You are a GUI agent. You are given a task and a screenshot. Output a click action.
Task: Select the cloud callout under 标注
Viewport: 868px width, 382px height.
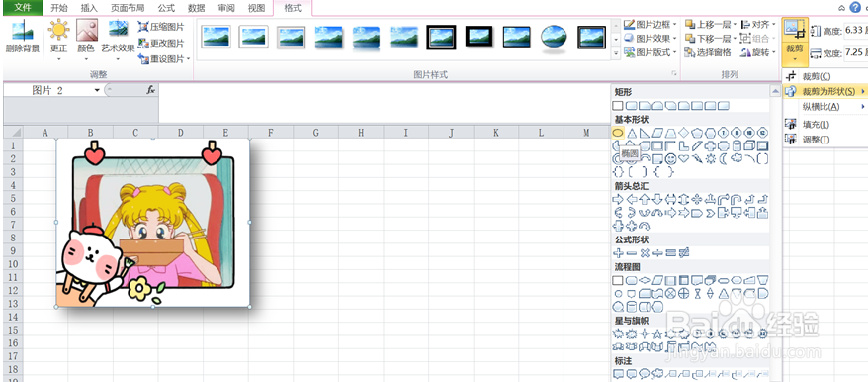[x=657, y=374]
